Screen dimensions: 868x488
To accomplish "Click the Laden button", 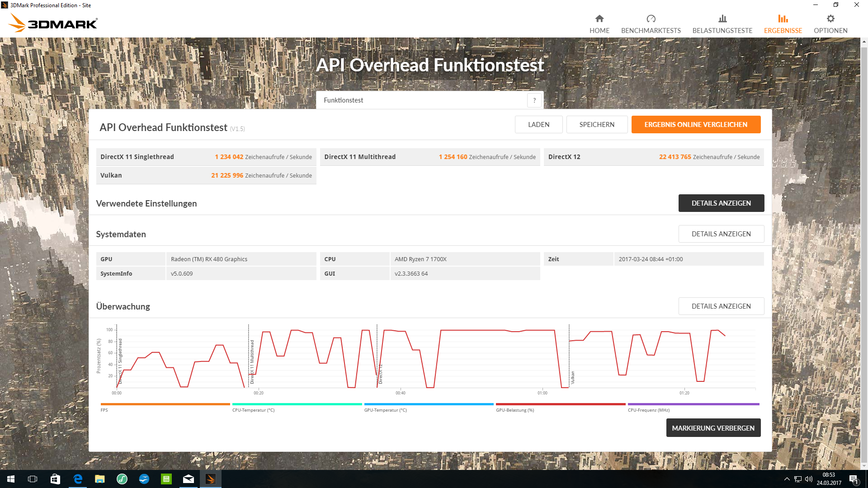I will tap(538, 125).
